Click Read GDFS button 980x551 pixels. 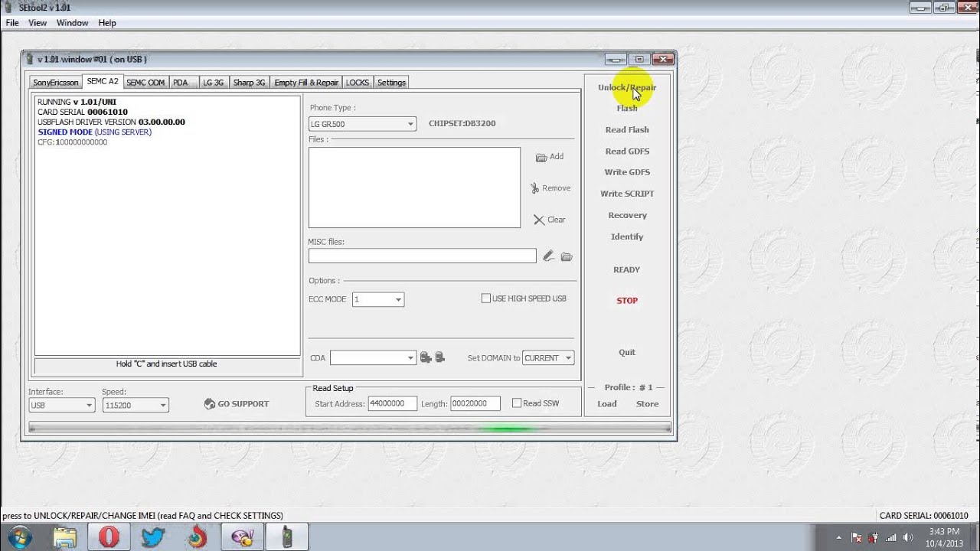pos(627,152)
